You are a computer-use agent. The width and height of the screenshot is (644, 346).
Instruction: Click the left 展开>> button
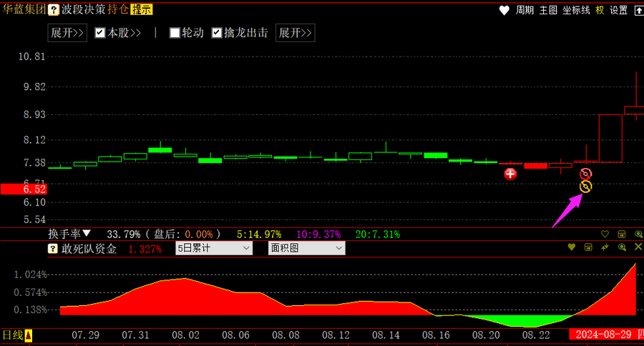click(68, 33)
